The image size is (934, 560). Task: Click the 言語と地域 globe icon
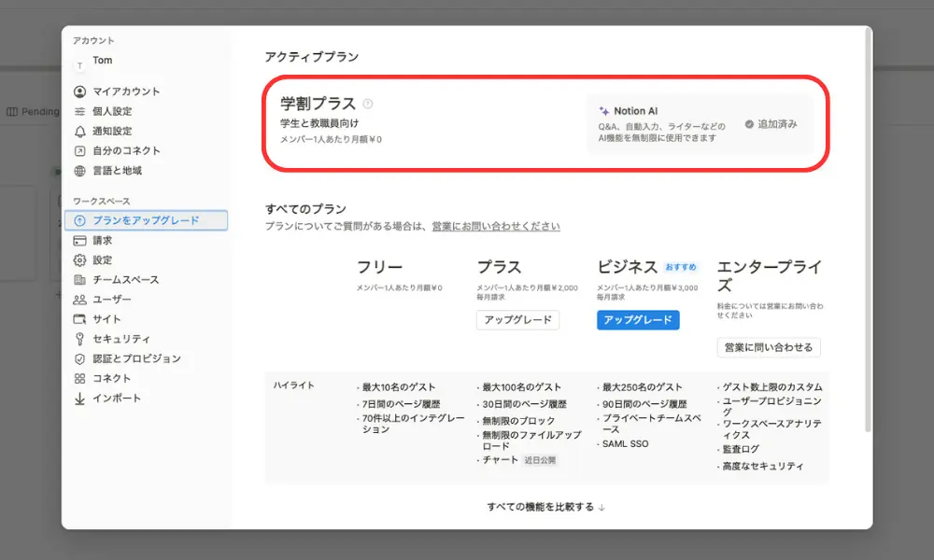tap(79, 171)
